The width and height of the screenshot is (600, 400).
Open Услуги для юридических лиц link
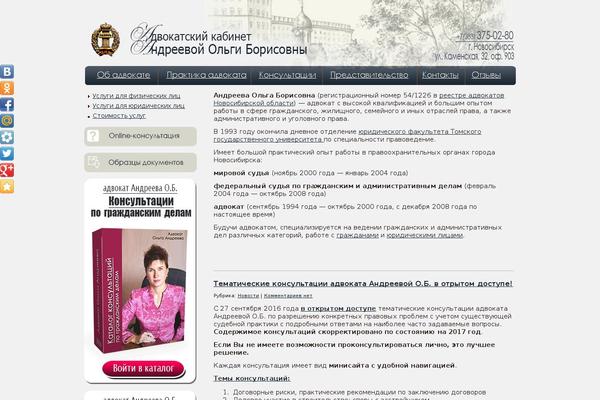click(139, 106)
